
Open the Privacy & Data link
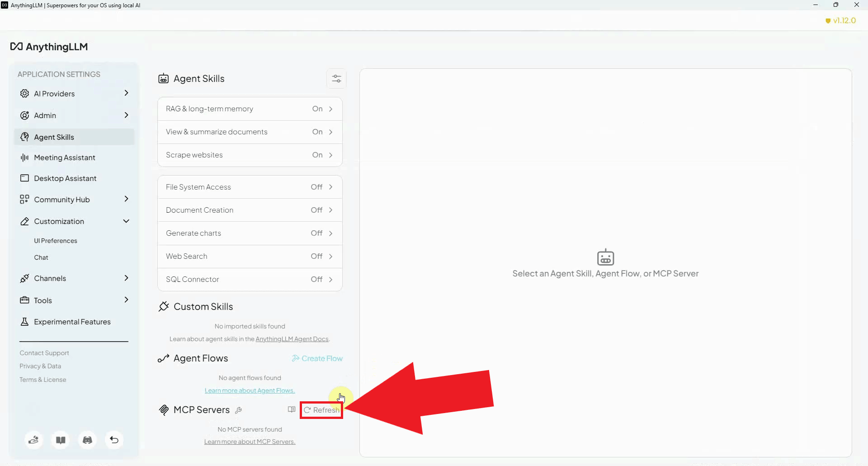pyautogui.click(x=40, y=366)
